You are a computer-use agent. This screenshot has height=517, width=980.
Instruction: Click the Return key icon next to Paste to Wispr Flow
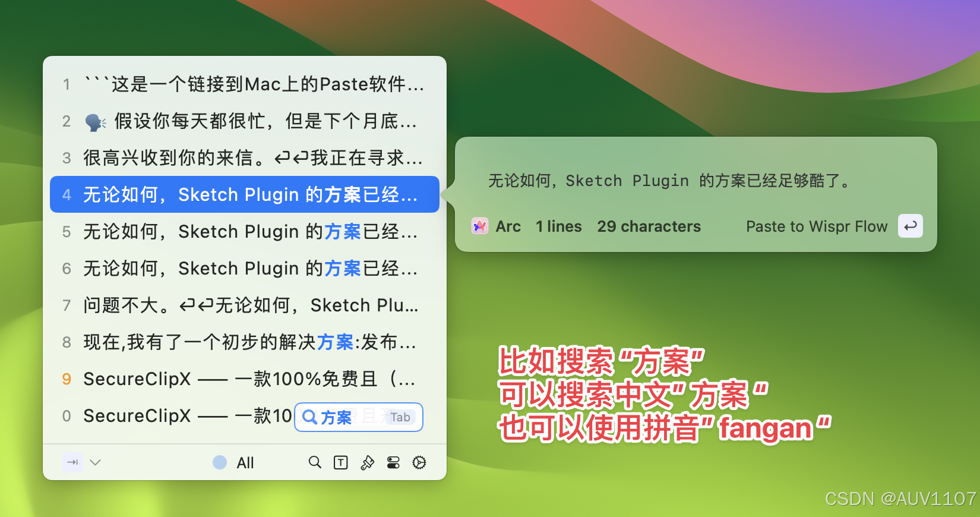tap(911, 226)
